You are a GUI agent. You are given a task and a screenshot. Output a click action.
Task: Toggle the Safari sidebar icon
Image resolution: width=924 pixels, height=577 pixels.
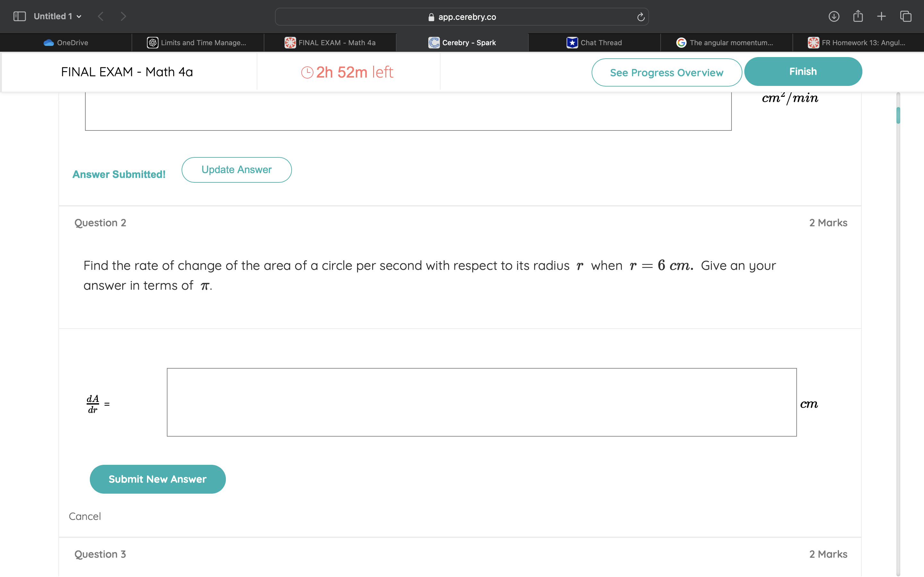(20, 16)
